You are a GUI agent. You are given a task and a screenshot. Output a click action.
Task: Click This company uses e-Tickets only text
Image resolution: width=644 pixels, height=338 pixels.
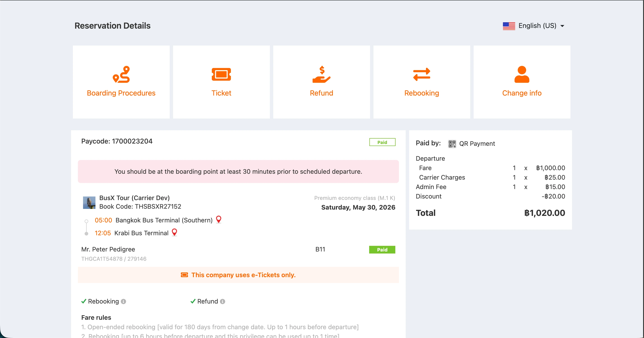243,275
